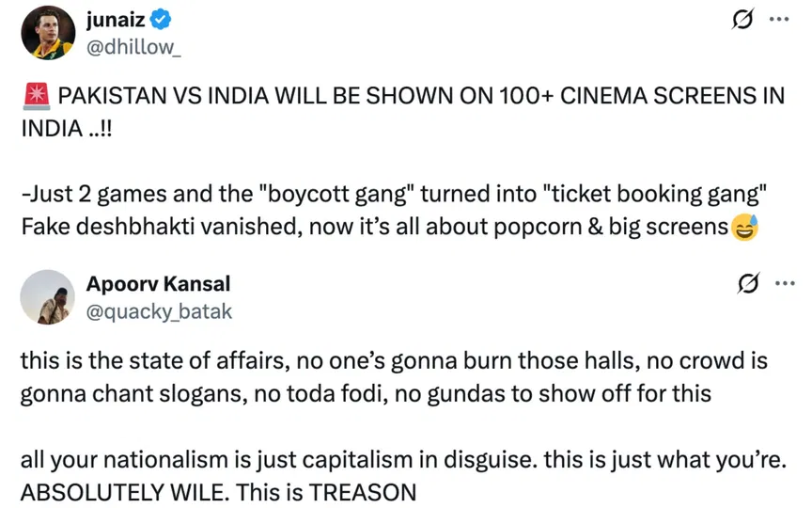This screenshot has width=812, height=508.
Task: Click the 'ABSOLUTELY WILE. This is TREASON' text
Action: pos(219,491)
